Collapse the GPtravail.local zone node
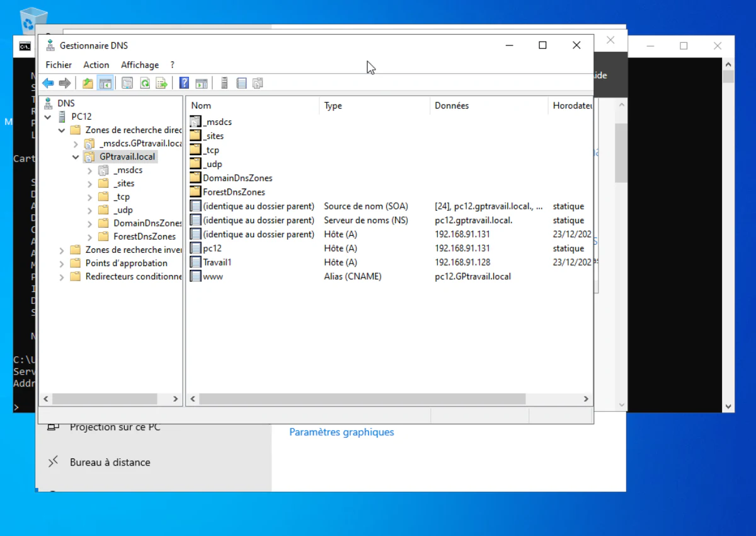Viewport: 756px width, 536px height. (76, 157)
